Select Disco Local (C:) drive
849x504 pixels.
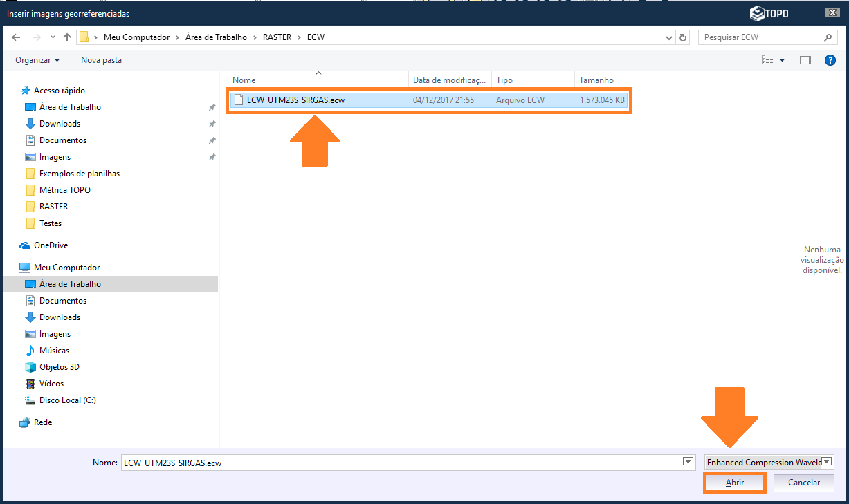pyautogui.click(x=67, y=400)
